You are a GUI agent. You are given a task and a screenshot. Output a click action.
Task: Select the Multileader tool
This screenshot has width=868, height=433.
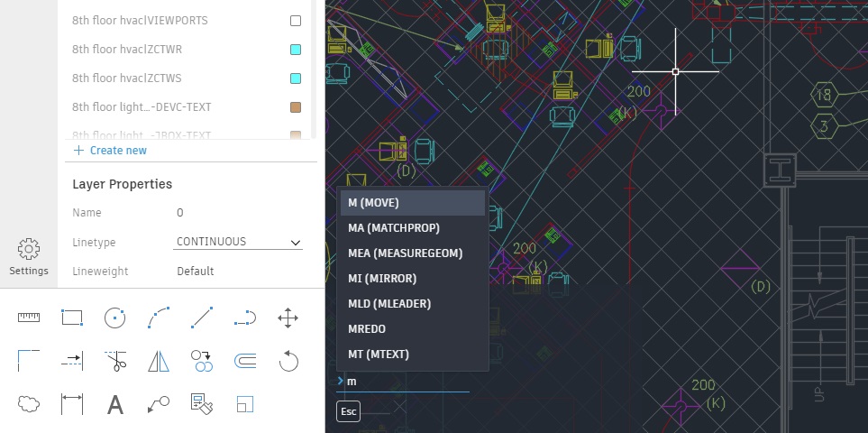tap(159, 404)
